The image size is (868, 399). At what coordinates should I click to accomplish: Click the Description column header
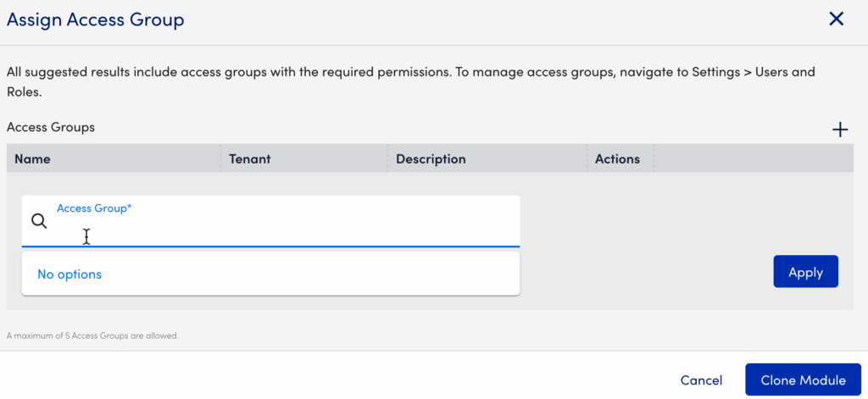(431, 158)
